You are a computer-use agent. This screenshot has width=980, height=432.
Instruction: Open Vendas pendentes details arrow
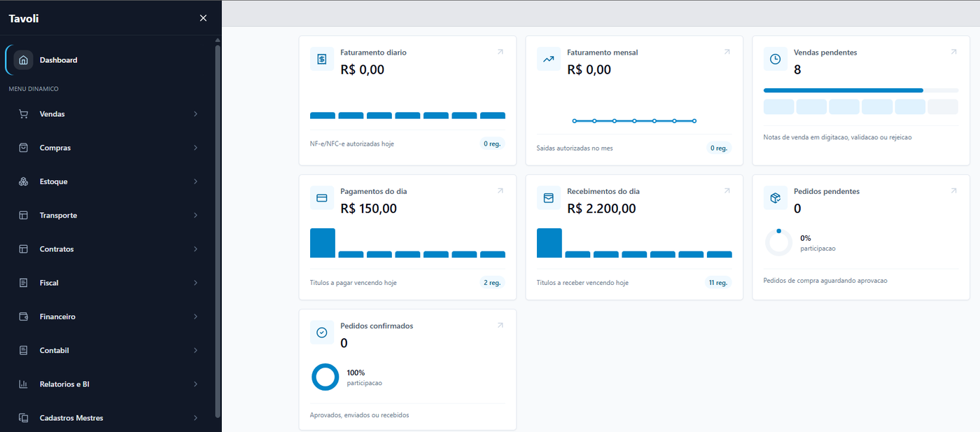pyautogui.click(x=954, y=52)
